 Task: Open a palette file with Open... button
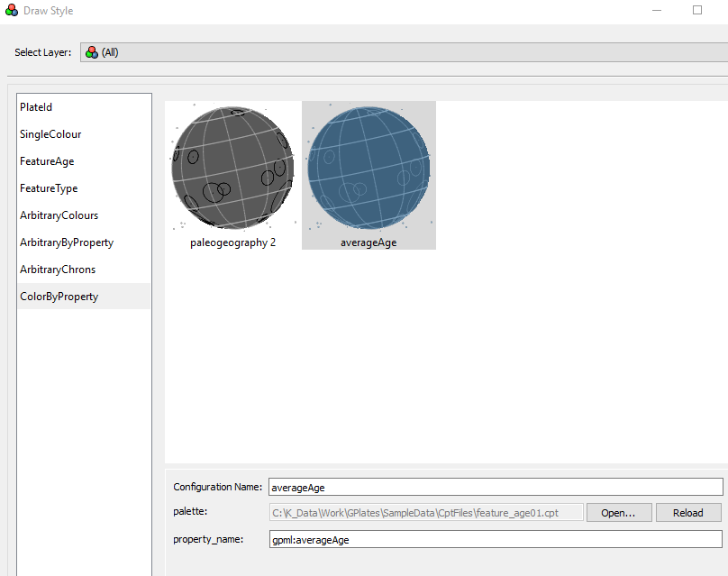coord(619,513)
